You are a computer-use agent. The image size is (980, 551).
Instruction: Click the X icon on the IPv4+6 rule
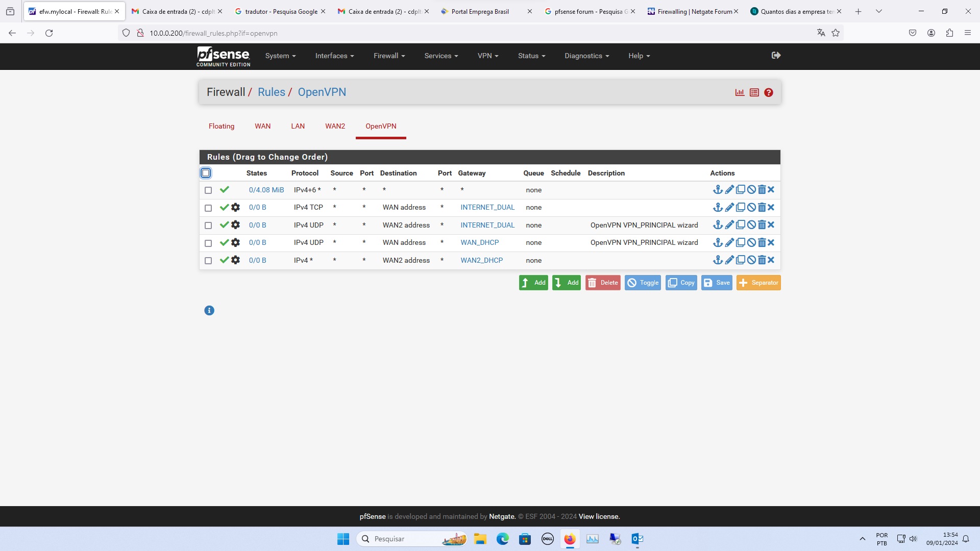771,190
